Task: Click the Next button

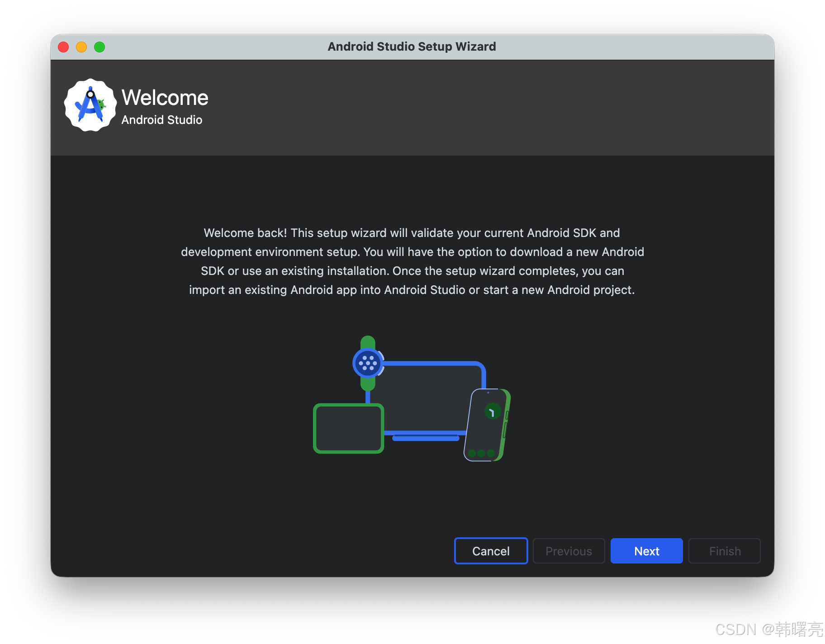Action: 646,551
